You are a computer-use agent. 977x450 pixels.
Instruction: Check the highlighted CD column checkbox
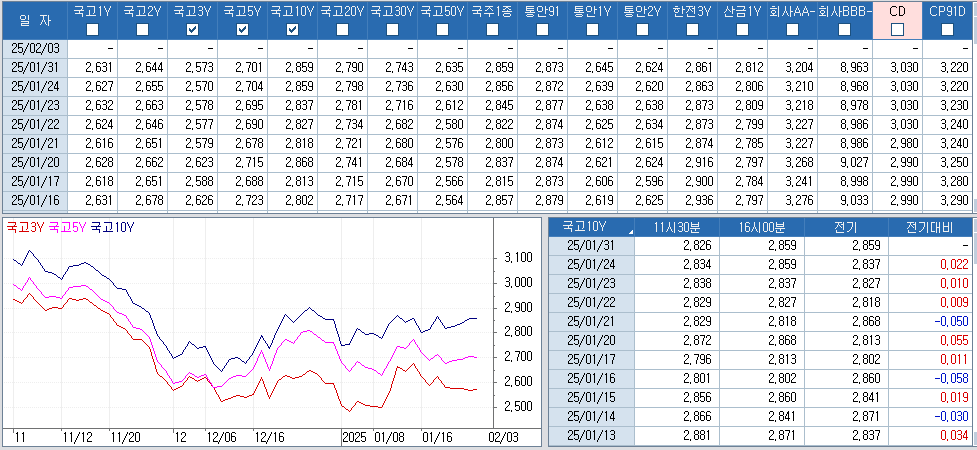(x=897, y=30)
